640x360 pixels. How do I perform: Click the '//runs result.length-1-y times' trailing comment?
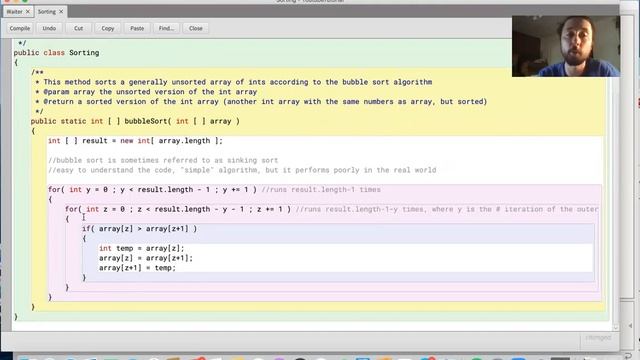447,209
